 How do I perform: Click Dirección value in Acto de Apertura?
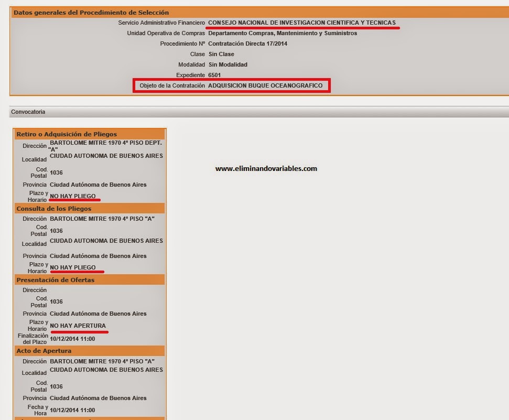(x=102, y=361)
